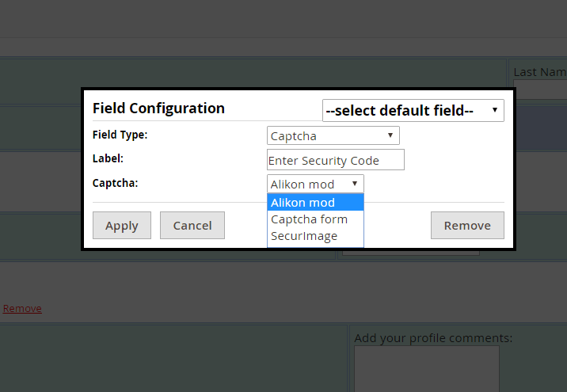Open the "--select default field--" dropdown
Screen dimensions: 567x392
[413, 110]
